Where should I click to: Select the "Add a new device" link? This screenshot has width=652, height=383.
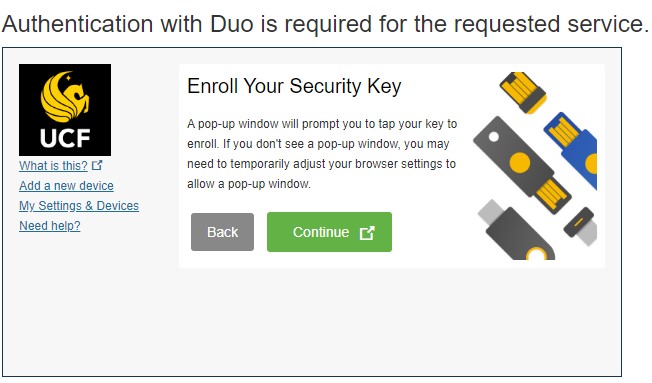pos(66,186)
